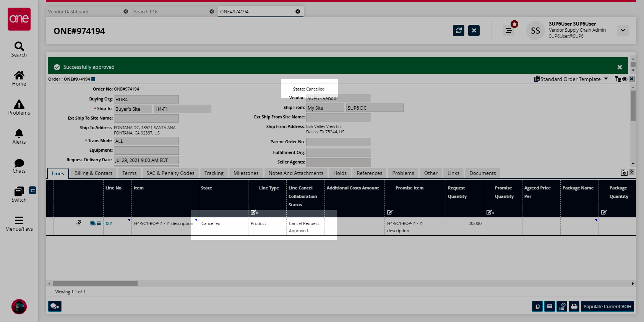Click the copy icon in bottom toolbar
The height and width of the screenshot is (322, 644).
coord(537,306)
